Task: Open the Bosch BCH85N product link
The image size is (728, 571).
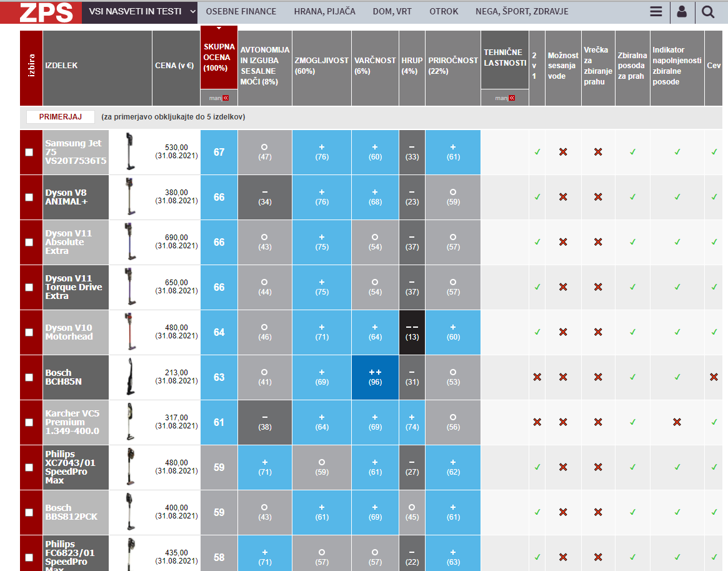Action: (63, 377)
